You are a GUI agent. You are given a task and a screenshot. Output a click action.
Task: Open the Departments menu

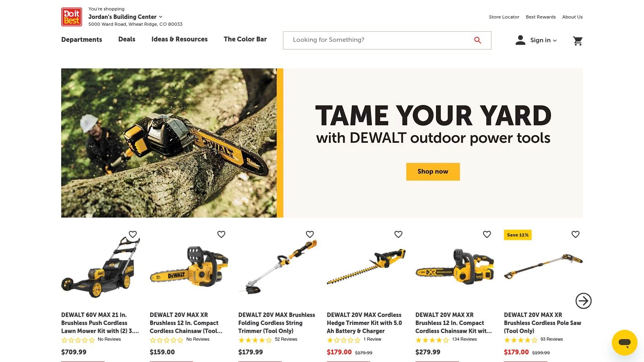(x=82, y=39)
